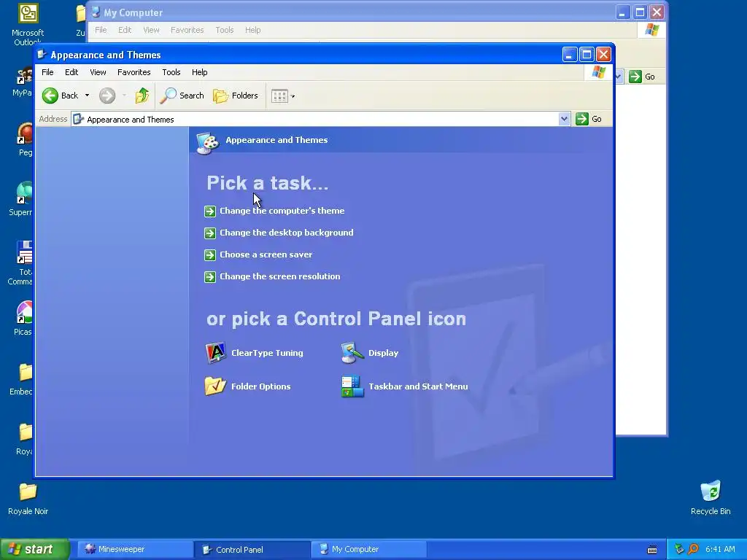This screenshot has width=747, height=560.
Task: Open the Tools menu in My Computer window
Action: click(225, 30)
